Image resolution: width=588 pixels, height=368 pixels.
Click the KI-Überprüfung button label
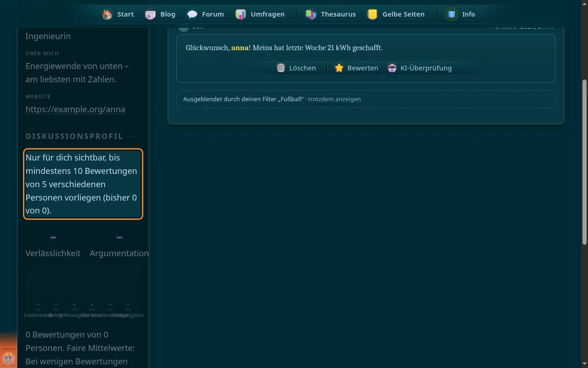(x=426, y=68)
